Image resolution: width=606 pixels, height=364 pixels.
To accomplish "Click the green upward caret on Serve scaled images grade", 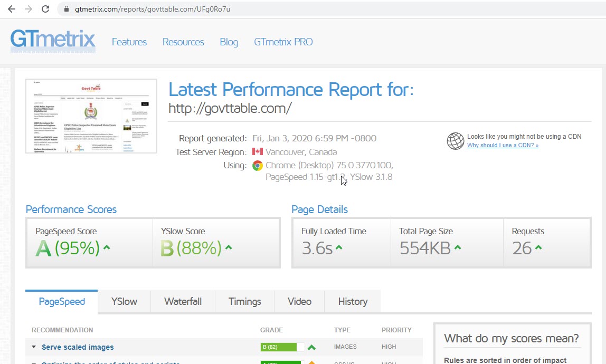I will [x=311, y=347].
